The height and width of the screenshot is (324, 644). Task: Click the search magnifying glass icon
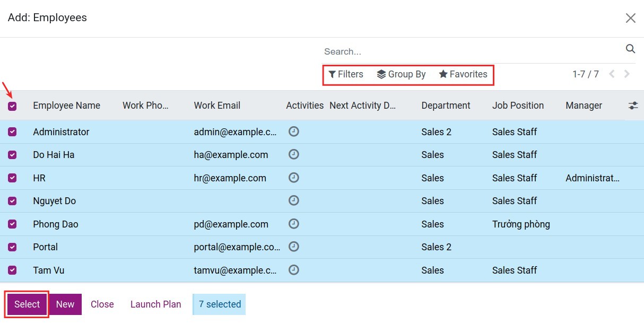[630, 49]
